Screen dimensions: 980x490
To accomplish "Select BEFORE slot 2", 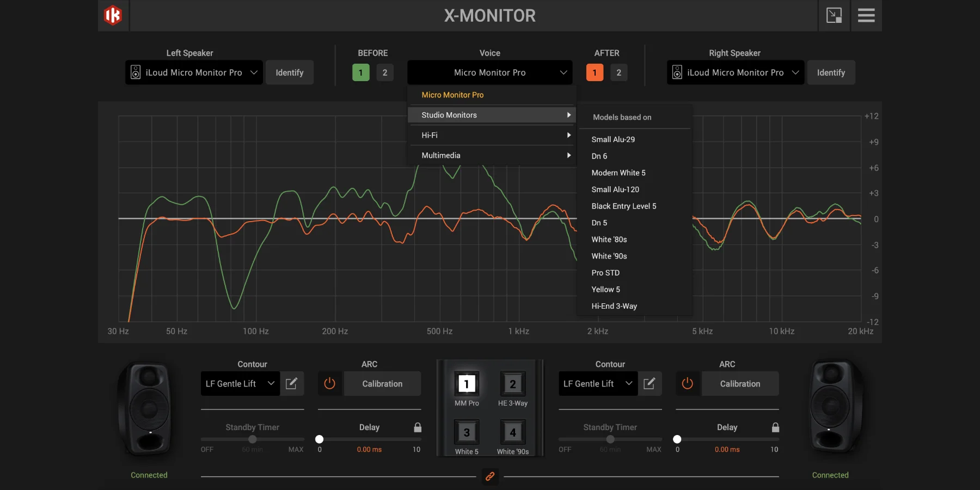I will 385,72.
